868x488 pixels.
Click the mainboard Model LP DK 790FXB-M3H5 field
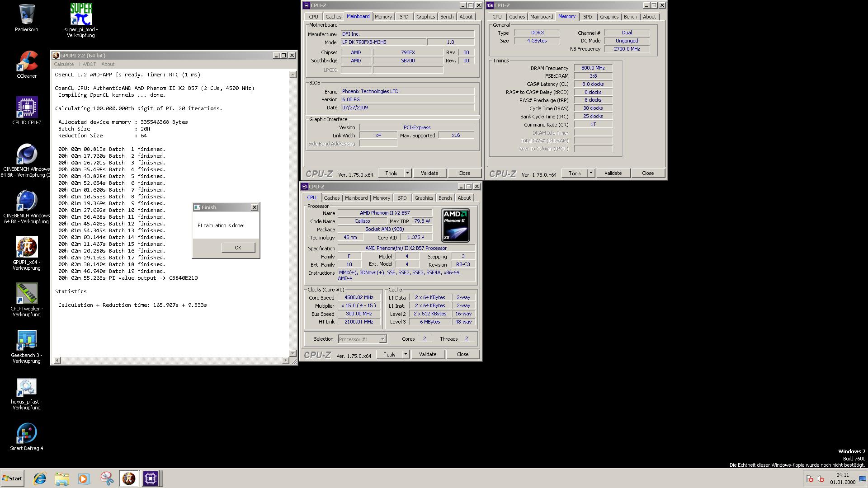(x=383, y=42)
